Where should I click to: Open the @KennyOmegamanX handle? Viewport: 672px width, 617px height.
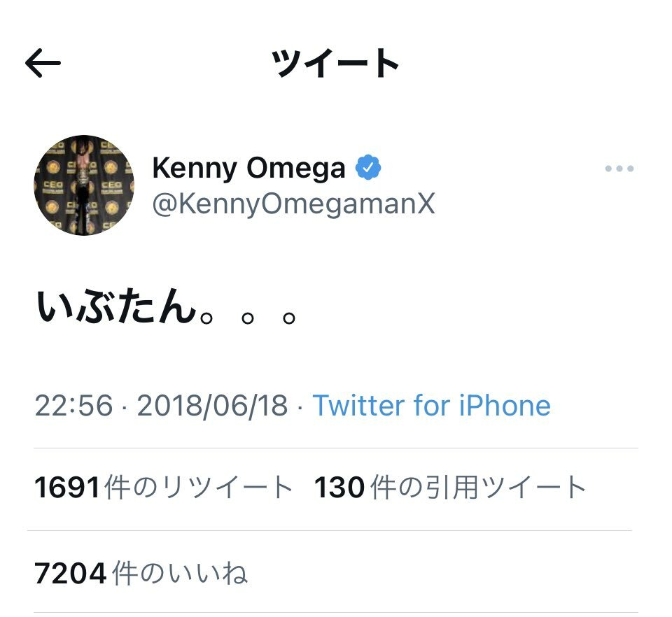(293, 204)
